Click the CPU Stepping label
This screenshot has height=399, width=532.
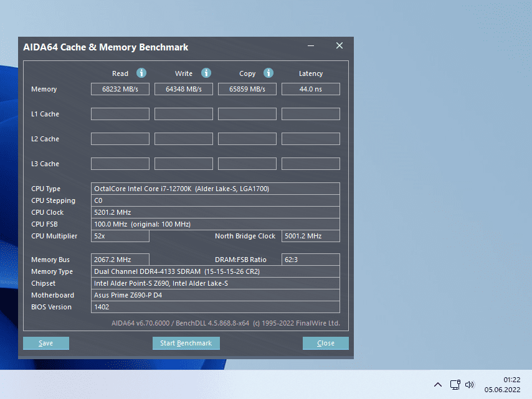54,200
